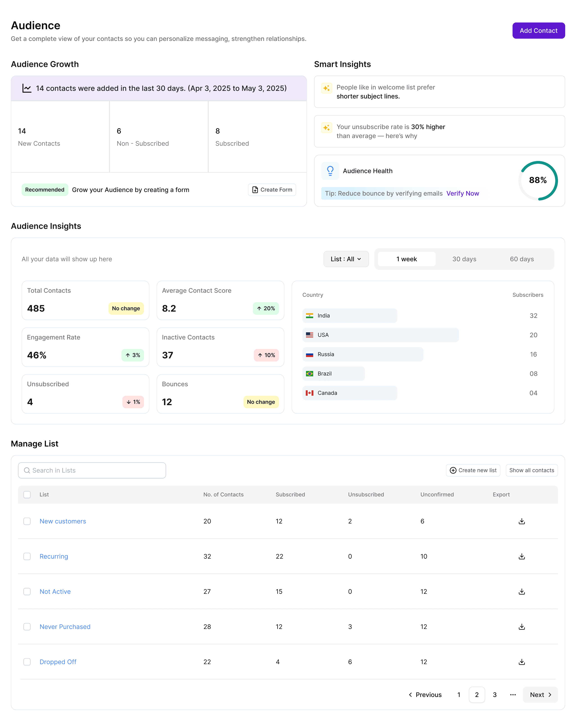
Task: Switch to the 60 days tab
Action: pos(521,259)
